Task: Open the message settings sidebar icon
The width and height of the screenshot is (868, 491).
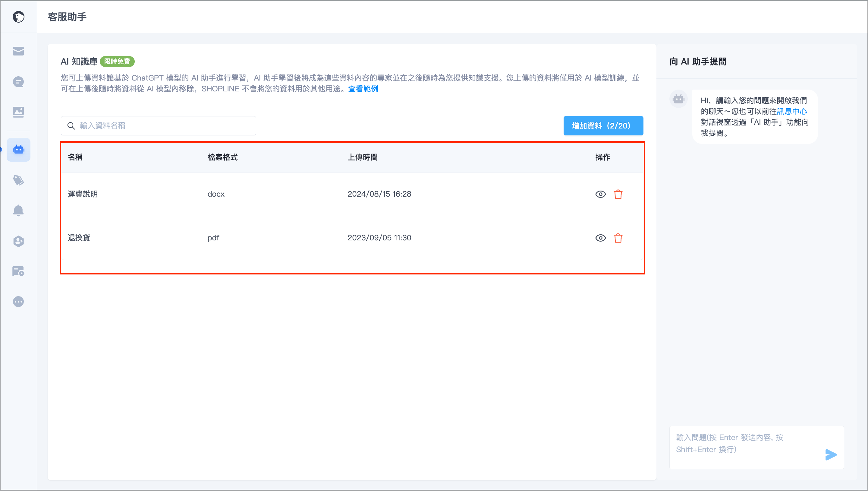Action: 18,271
